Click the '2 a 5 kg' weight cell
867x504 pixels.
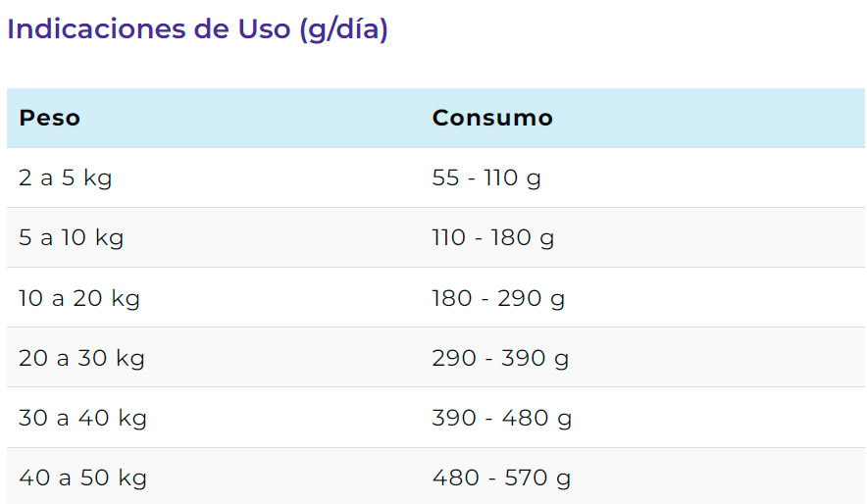(66, 177)
